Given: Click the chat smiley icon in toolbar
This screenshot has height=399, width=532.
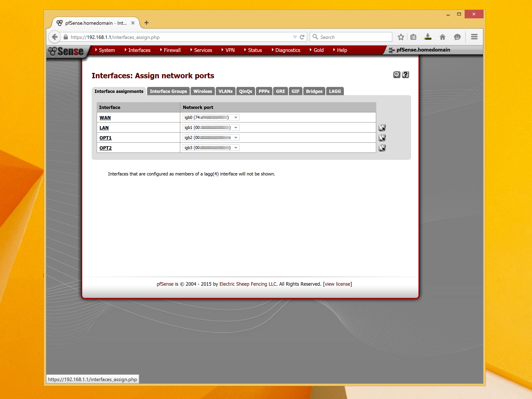Looking at the screenshot, I should pyautogui.click(x=457, y=37).
